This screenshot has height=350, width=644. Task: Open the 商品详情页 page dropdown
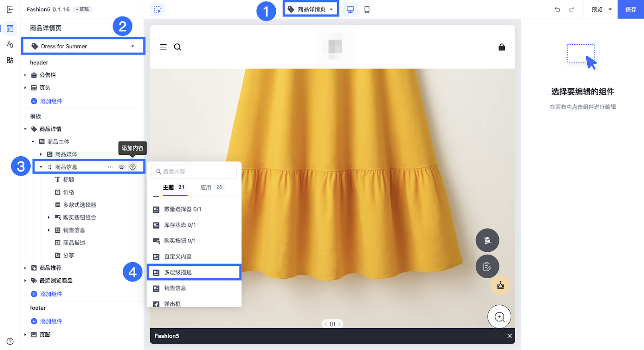click(x=311, y=9)
